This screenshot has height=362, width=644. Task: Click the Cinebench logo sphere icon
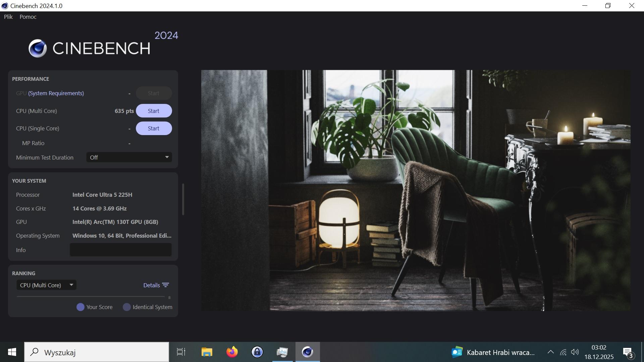point(38,48)
